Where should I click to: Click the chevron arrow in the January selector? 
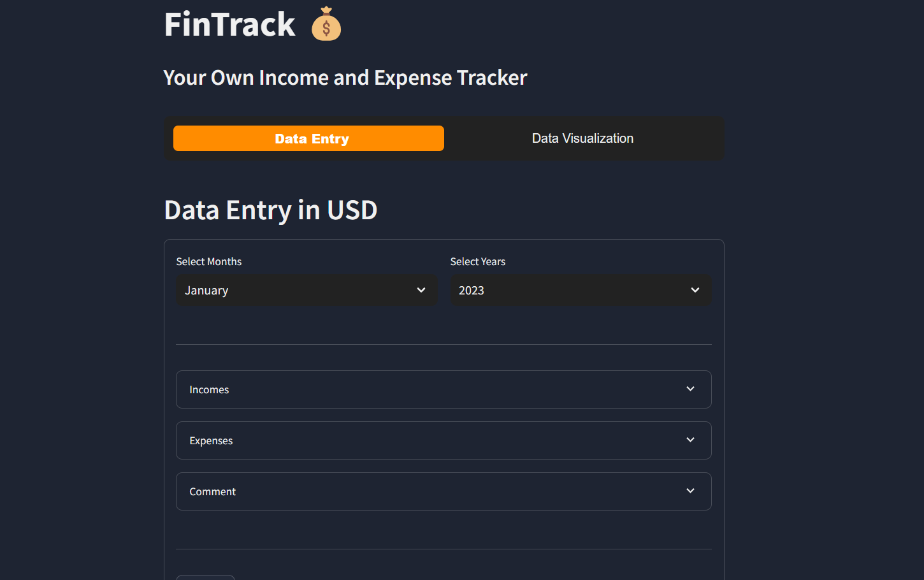[421, 290]
